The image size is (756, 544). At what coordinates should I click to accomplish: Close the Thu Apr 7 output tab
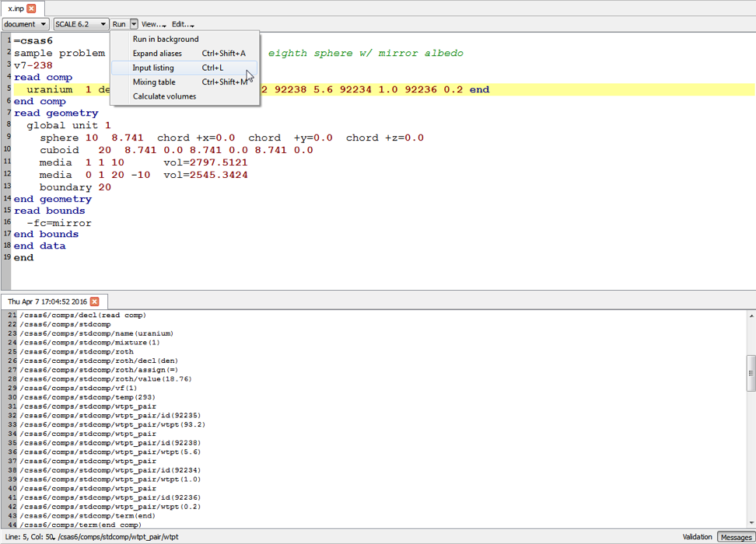[94, 302]
